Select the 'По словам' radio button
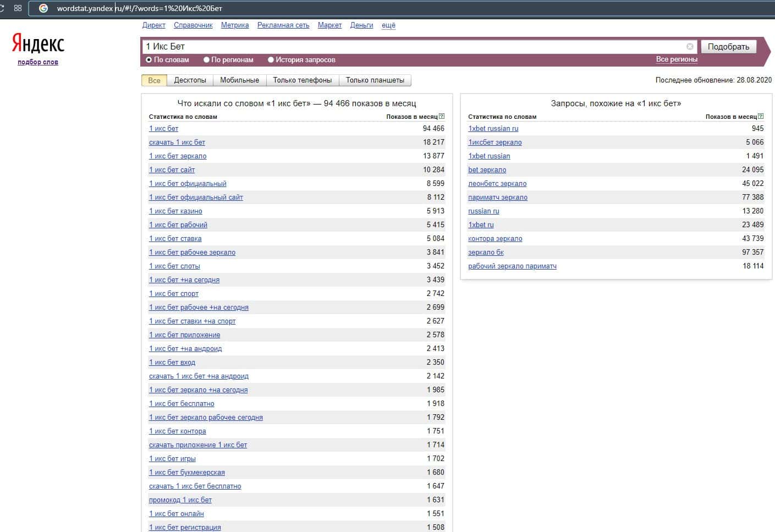The height and width of the screenshot is (532, 775). coord(149,60)
